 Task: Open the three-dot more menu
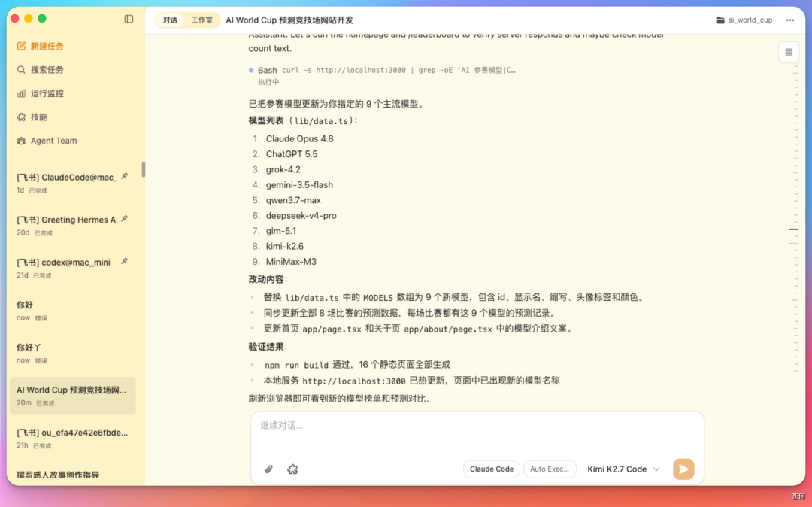(x=789, y=20)
